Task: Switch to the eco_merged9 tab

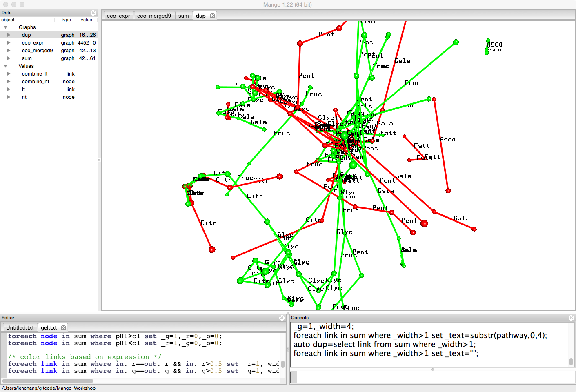Action: pos(154,16)
